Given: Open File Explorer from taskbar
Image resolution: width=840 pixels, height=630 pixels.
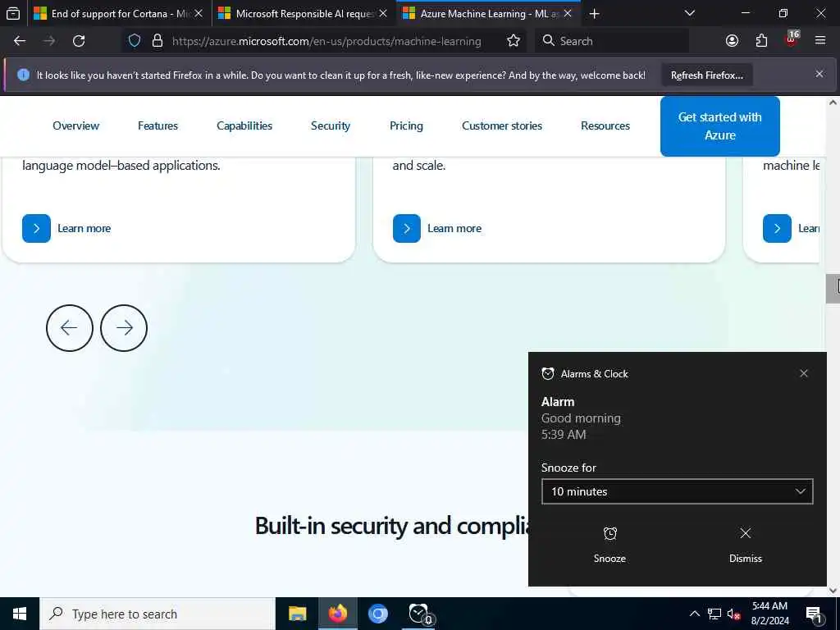Looking at the screenshot, I should pyautogui.click(x=297, y=614).
